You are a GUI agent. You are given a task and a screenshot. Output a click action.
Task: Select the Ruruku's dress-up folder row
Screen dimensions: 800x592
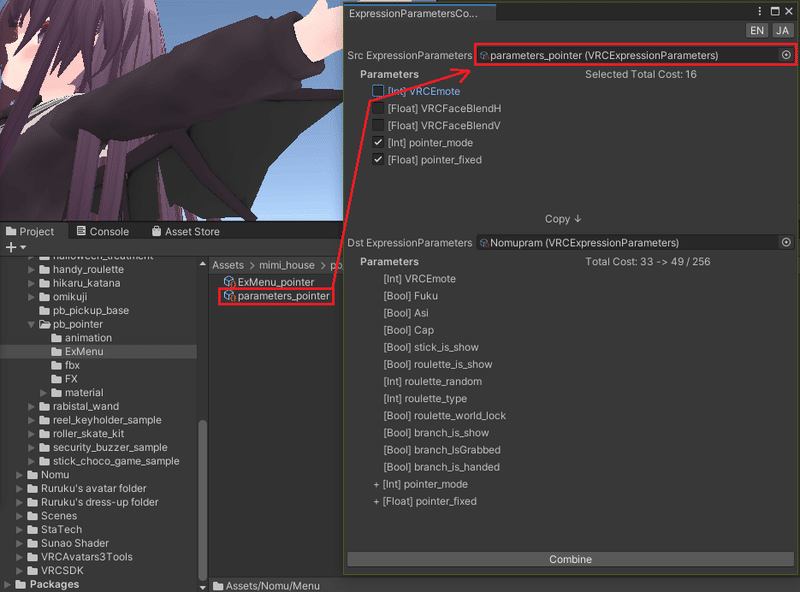(x=98, y=502)
